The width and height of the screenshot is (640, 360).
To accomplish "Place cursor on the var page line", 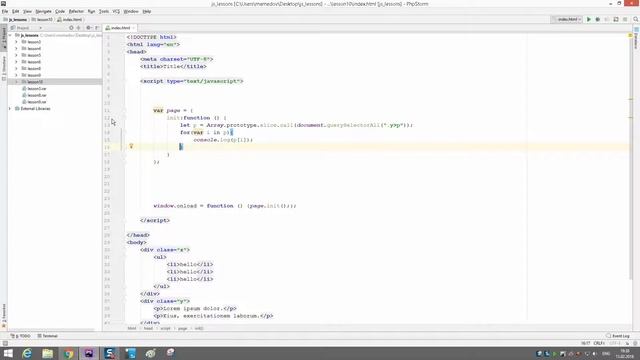I will pos(173,111).
